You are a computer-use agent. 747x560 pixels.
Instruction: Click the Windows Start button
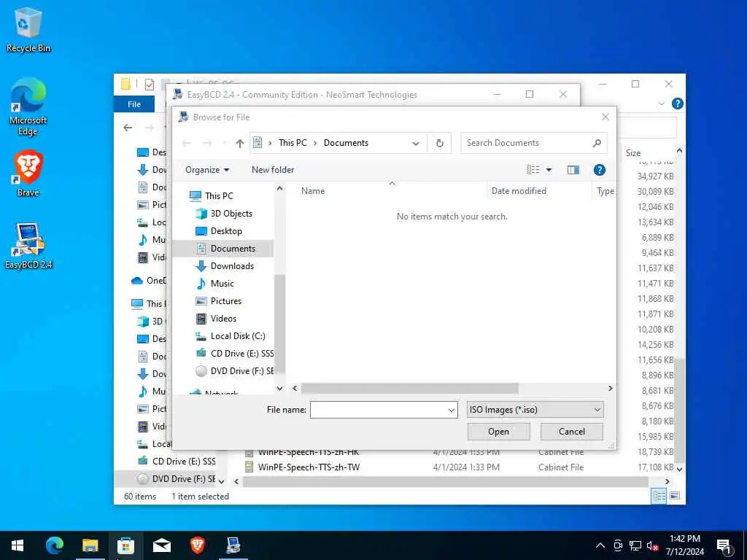pos(18,545)
